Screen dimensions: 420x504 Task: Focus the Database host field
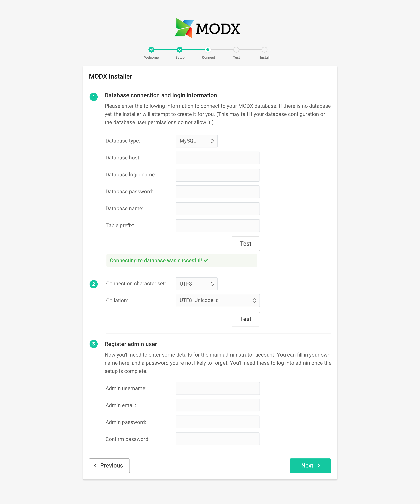click(218, 158)
